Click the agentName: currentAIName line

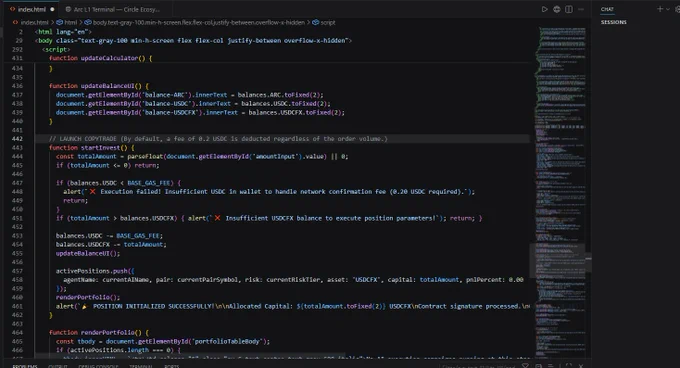pos(293,280)
